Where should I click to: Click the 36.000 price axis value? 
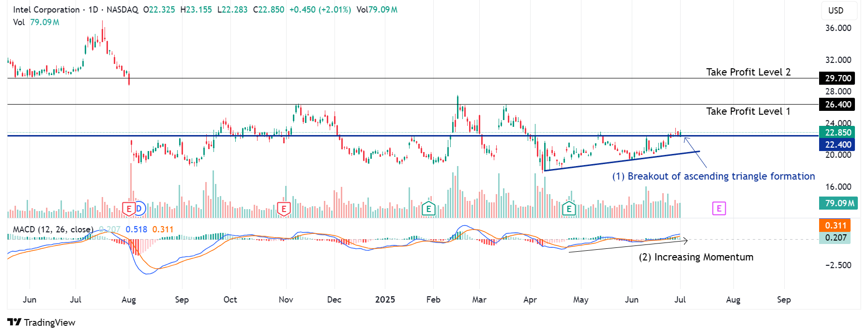coord(838,28)
